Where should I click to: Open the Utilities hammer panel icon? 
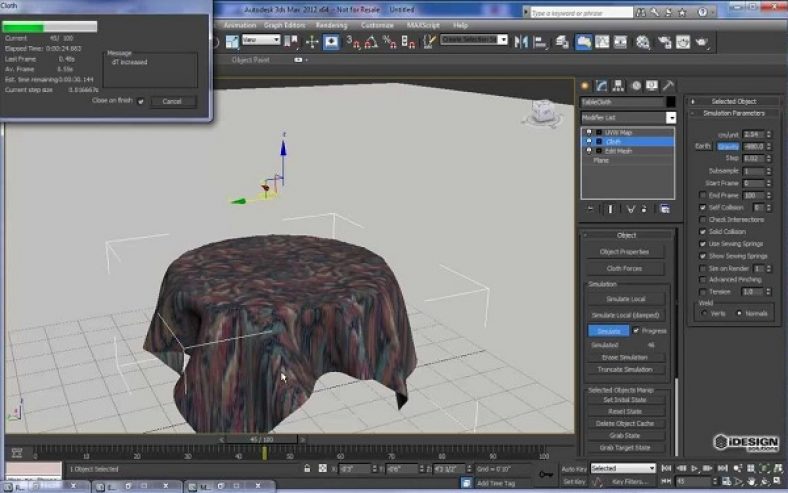pyautogui.click(x=667, y=85)
